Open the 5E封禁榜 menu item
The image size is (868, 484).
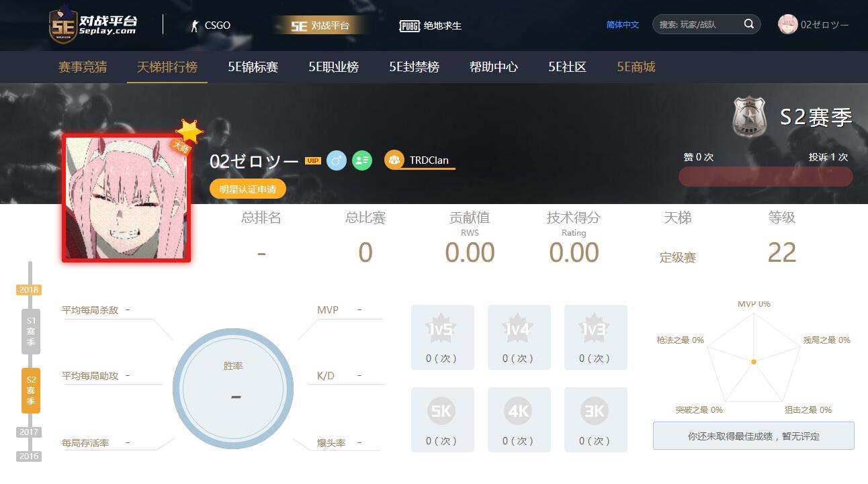tap(414, 67)
